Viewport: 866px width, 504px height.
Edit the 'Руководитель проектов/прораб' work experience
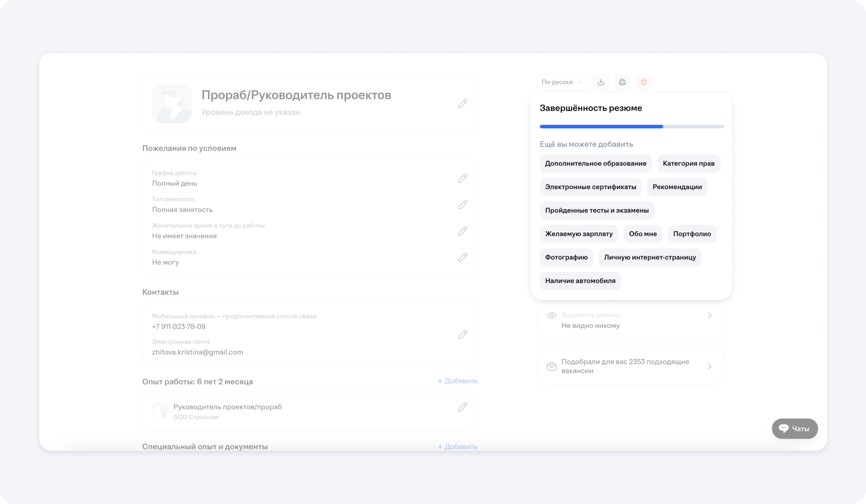[x=462, y=407]
